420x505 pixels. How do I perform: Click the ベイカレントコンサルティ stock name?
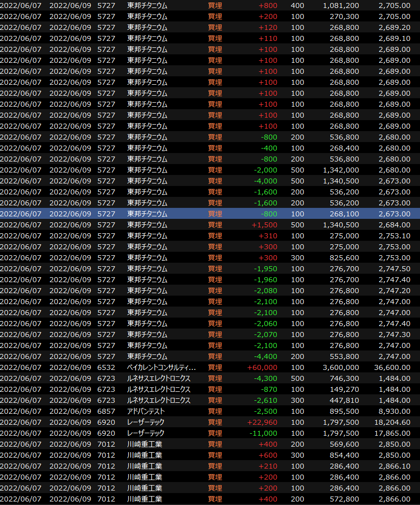(161, 367)
